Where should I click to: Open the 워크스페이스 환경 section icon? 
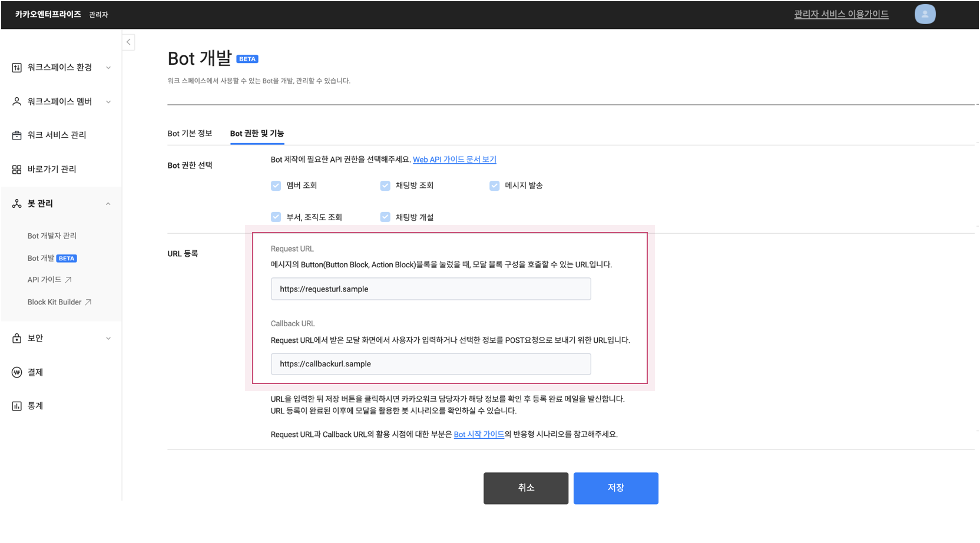[16, 67]
